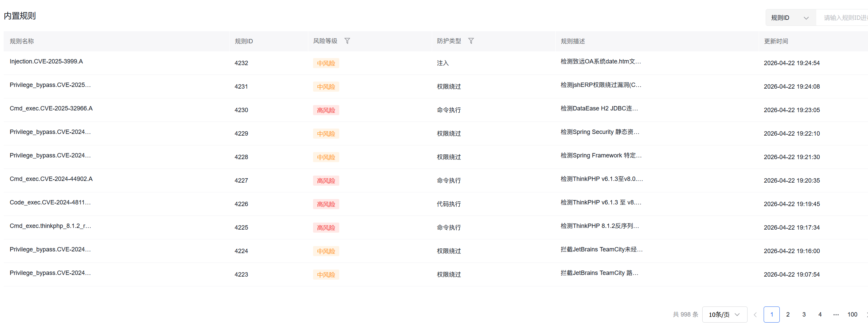Click the chevron on the 规则ID selector

pyautogui.click(x=807, y=17)
